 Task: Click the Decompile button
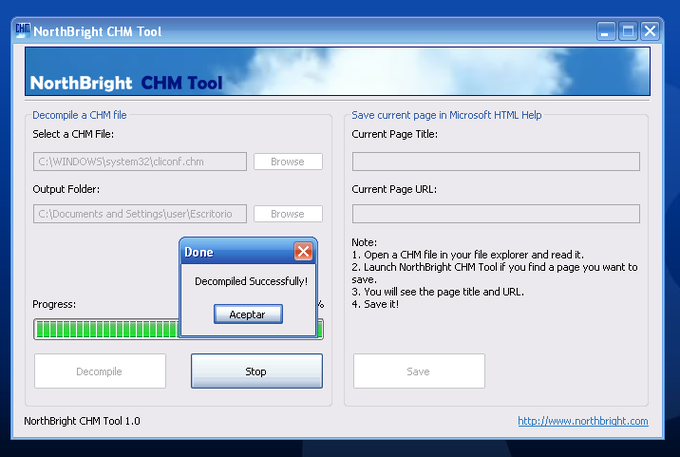pyautogui.click(x=100, y=371)
